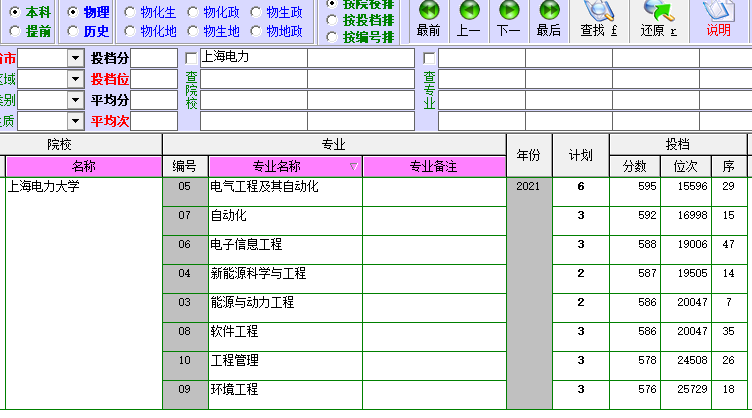Select the 电子信息工程 major row
The height and width of the screenshot is (418, 752).
(x=285, y=250)
